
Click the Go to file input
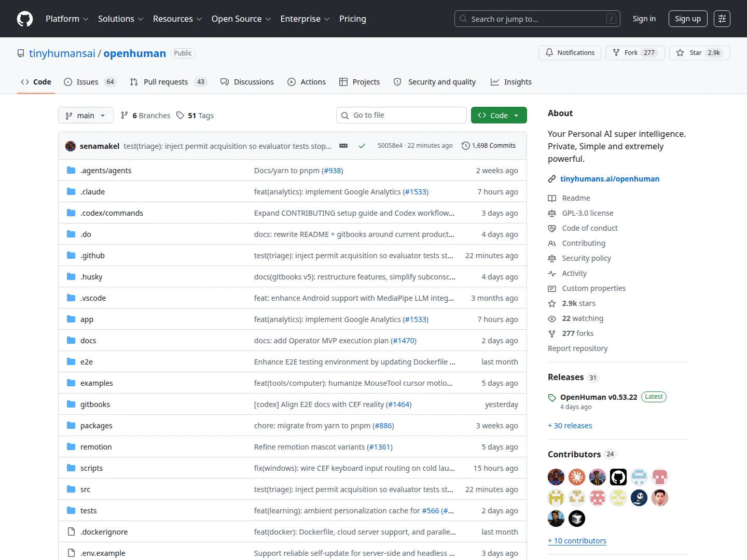click(x=402, y=115)
